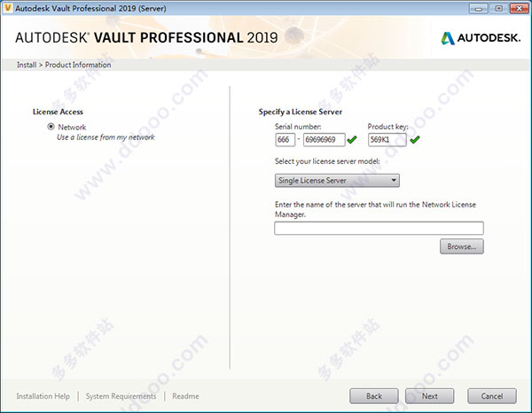Screen dimensions: 532x413
Task: Open the license server model dropdown
Action: [337, 181]
